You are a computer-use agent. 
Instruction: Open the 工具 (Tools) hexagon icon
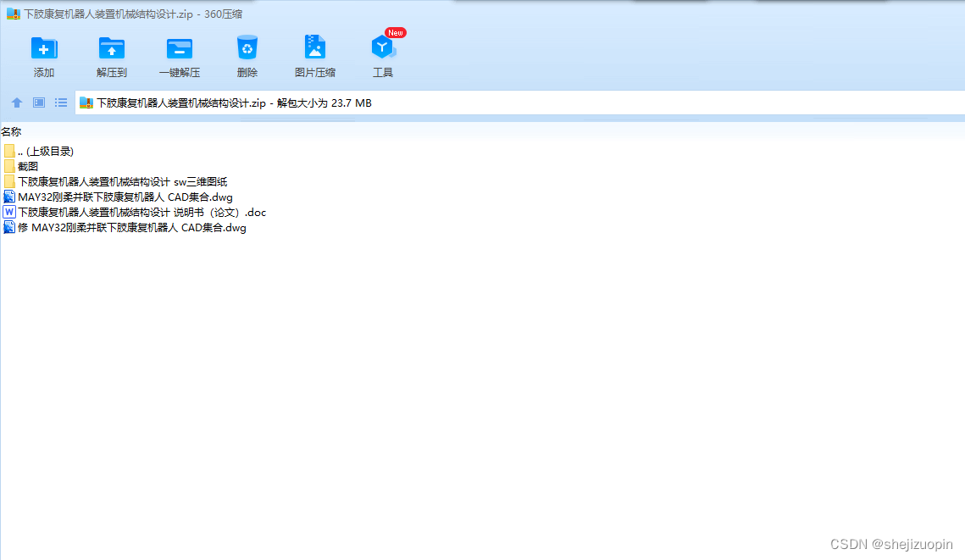pos(382,47)
